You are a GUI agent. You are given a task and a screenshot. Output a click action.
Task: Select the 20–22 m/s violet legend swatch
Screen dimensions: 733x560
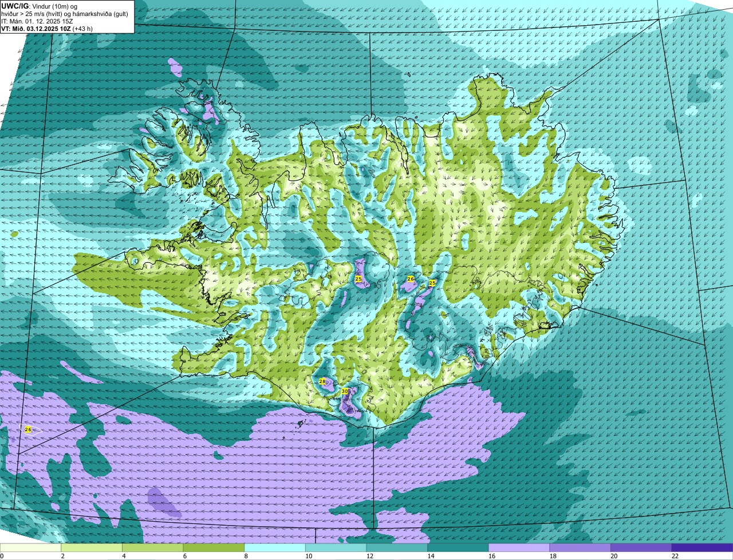(x=641, y=547)
